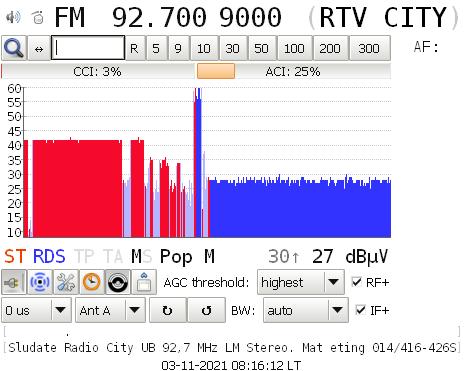Click the always-on-top window icon
This screenshot has height=371, width=464.
tap(144, 282)
